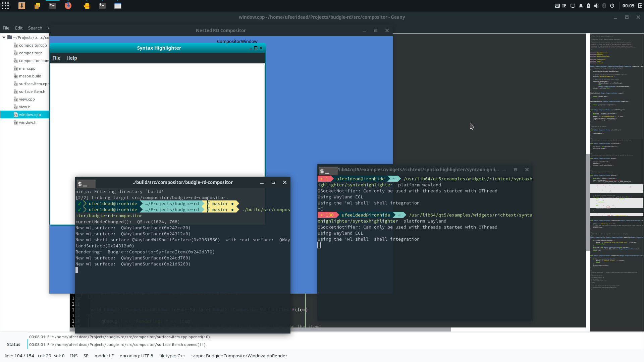Image resolution: width=644 pixels, height=362 pixels.
Task: Toggle the Raven sidebar arrow icon
Action: (x=640, y=6)
